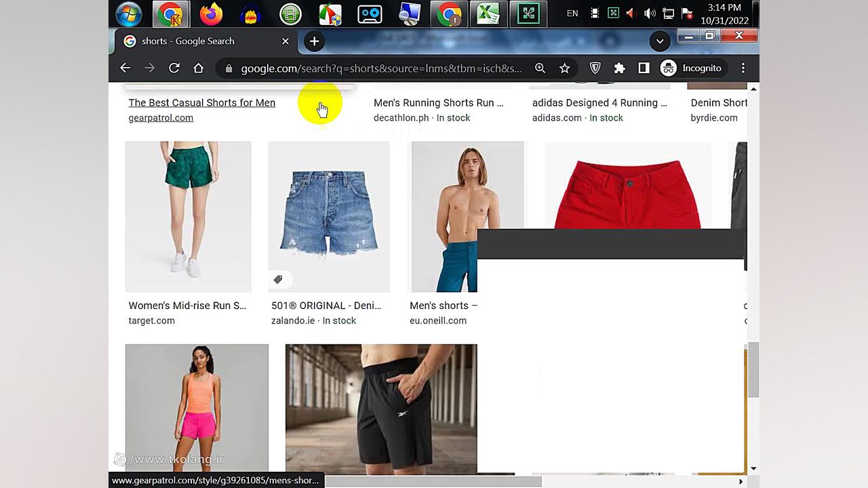Open the tab search chevron dropdown

pyautogui.click(x=660, y=41)
